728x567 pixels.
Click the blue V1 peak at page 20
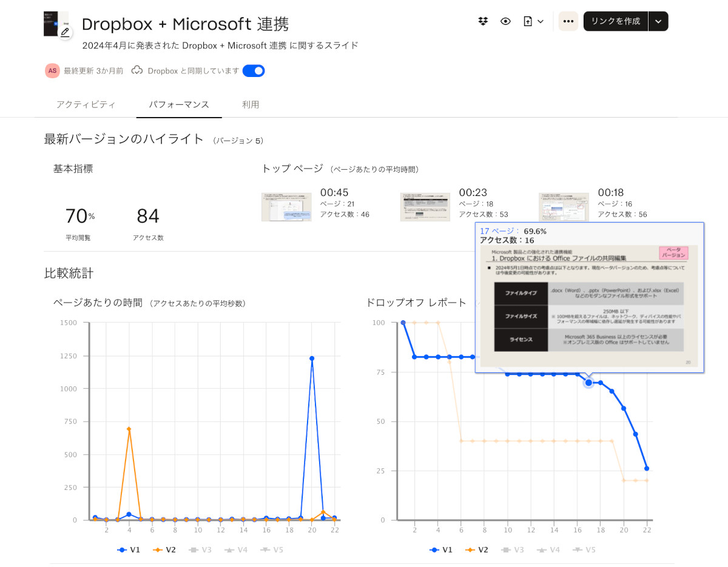coord(312,358)
